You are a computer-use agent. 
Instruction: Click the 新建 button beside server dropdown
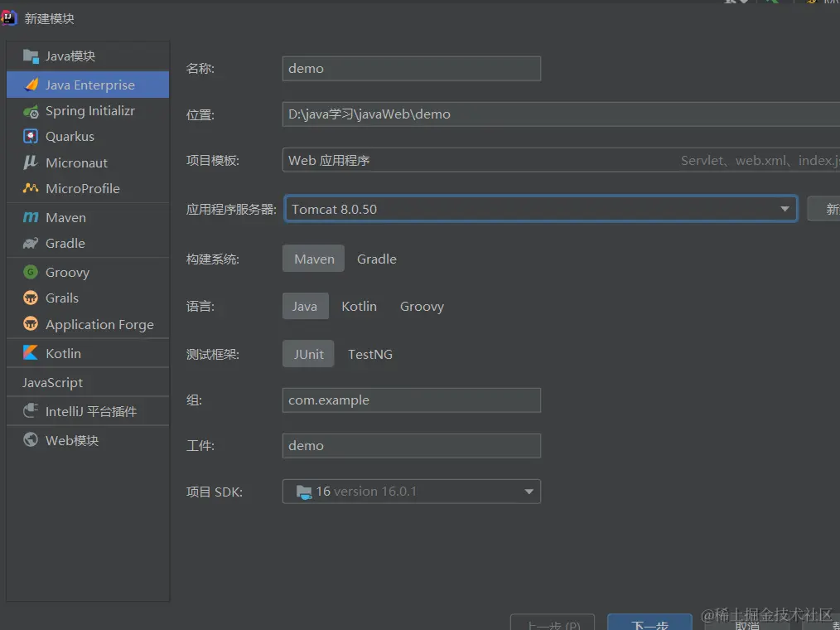pyautogui.click(x=824, y=209)
